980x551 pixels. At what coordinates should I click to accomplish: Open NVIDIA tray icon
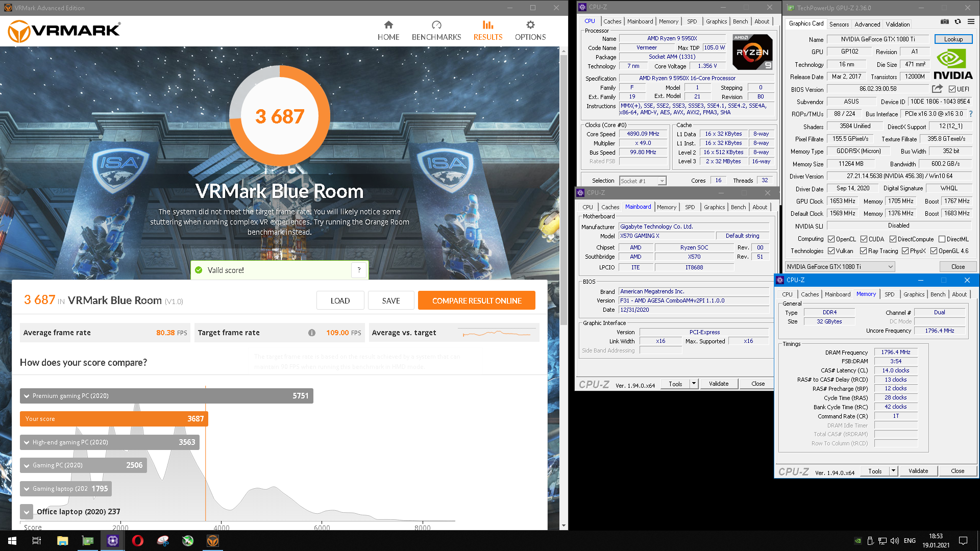(858, 541)
